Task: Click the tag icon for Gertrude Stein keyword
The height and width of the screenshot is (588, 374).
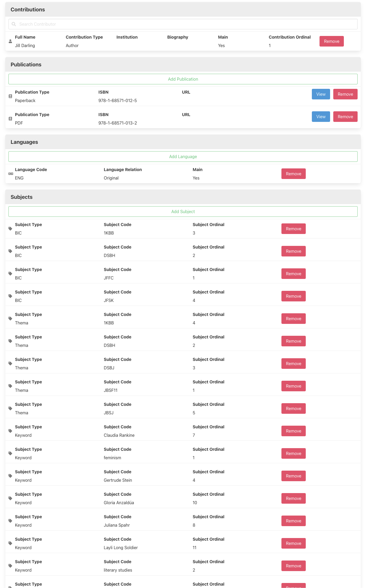Action: [x=10, y=476]
